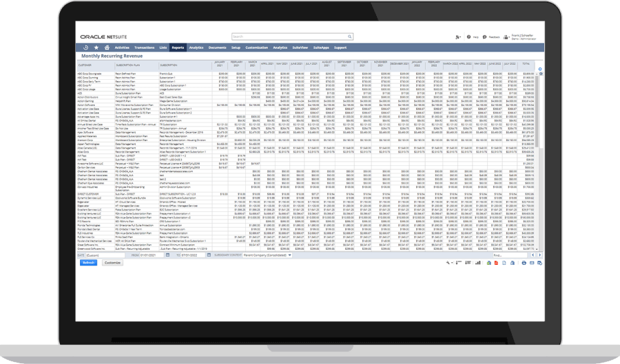This screenshot has width=620, height=364.
Task: Click the Oracle NetSuite logo
Action: click(x=103, y=36)
